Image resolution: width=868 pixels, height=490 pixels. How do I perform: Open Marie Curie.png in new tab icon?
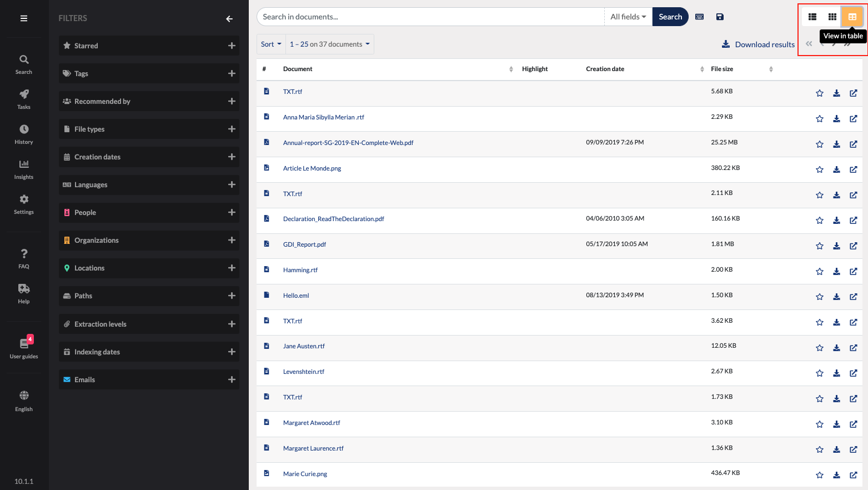(854, 476)
